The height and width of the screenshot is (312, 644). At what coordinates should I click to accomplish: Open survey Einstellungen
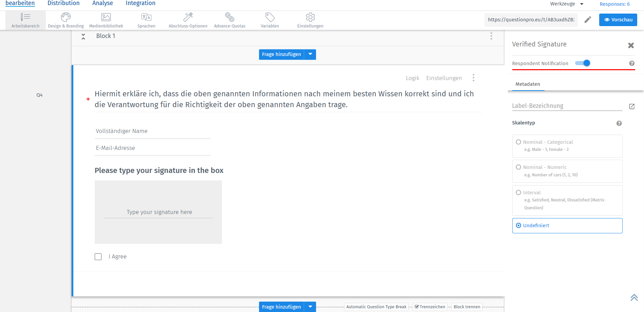[x=310, y=20]
